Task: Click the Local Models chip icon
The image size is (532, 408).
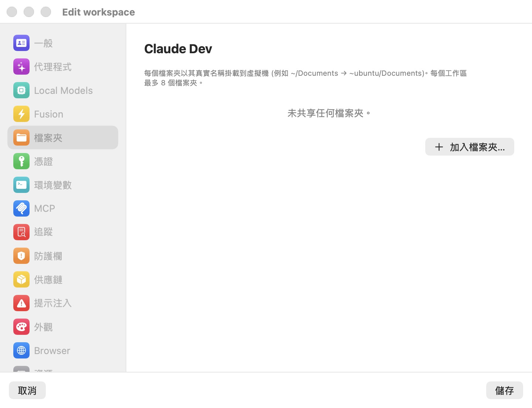Action: (21, 91)
